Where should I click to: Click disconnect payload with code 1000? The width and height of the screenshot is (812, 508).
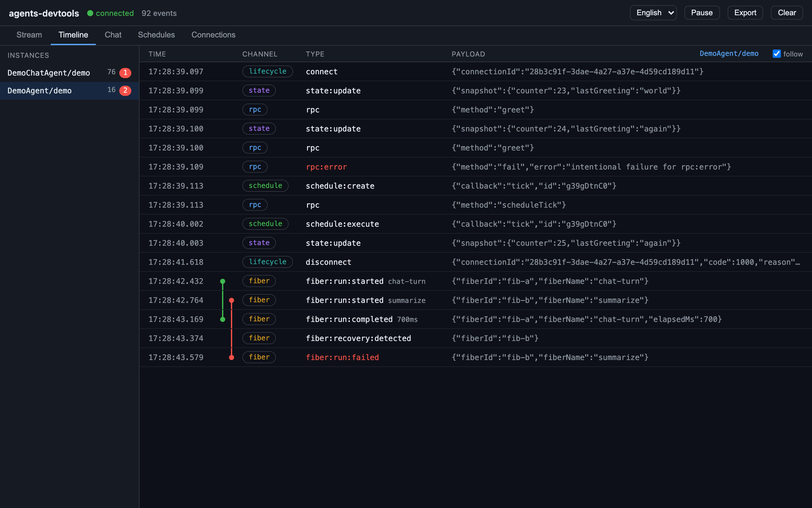(626, 262)
